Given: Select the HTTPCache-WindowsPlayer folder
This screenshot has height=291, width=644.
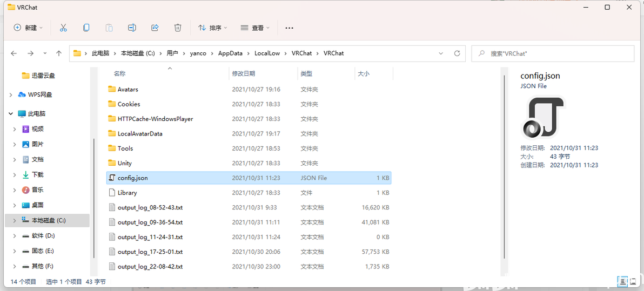Looking at the screenshot, I should point(249,119).
